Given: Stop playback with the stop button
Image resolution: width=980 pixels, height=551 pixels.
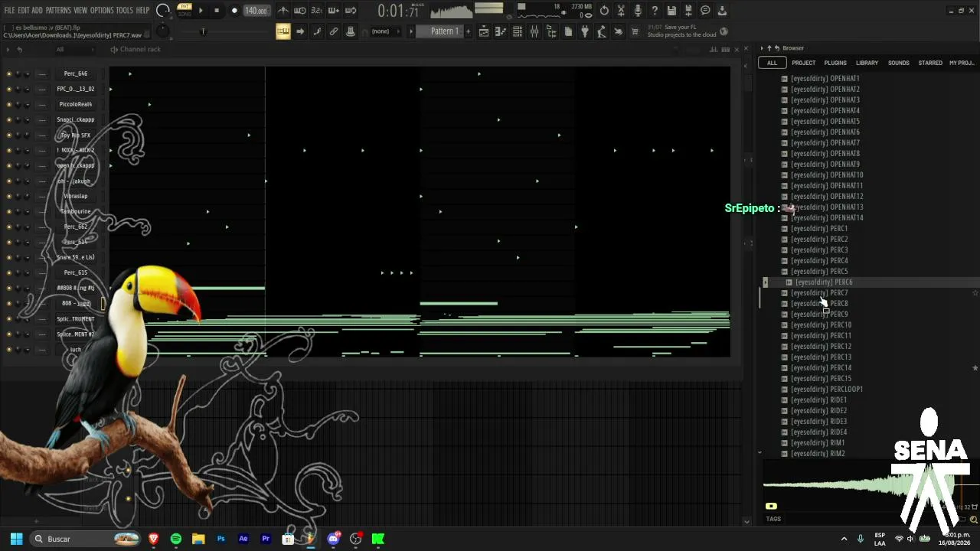Looking at the screenshot, I should [217, 11].
